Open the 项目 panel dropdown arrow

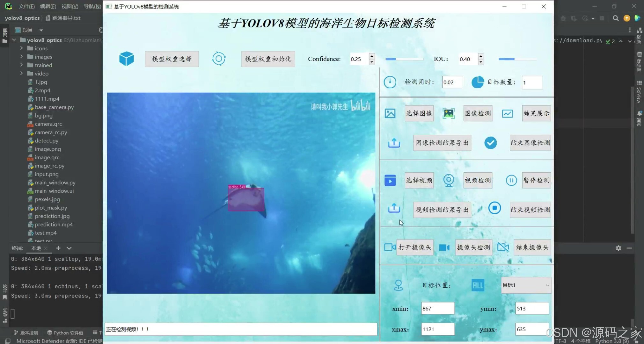tap(41, 30)
